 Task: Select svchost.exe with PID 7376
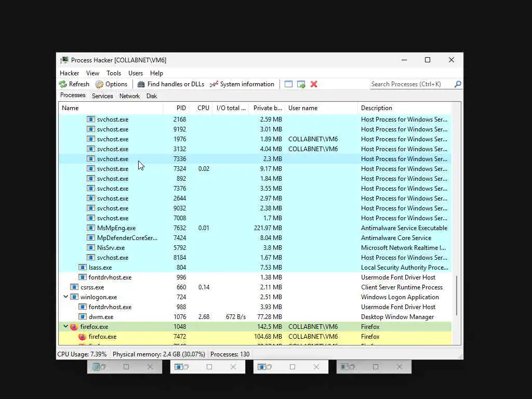[255, 188]
